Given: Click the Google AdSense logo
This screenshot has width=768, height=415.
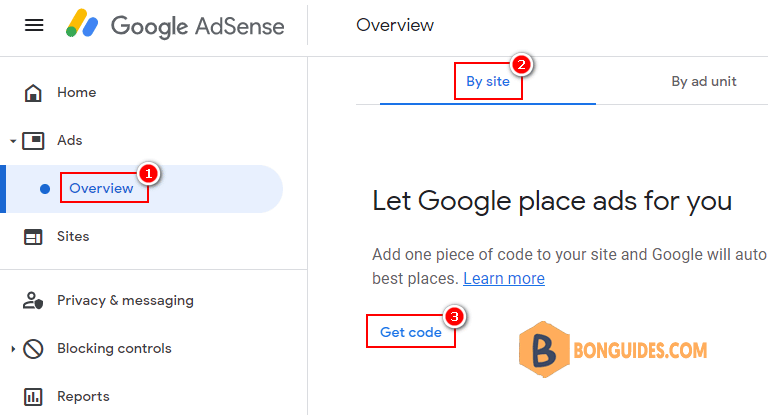Looking at the screenshot, I should [x=175, y=25].
